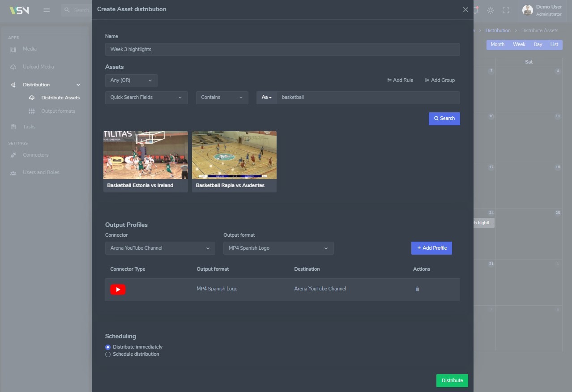Toggle the hamburger sidebar menu
Screen dimensions: 572x392
pos(47,10)
